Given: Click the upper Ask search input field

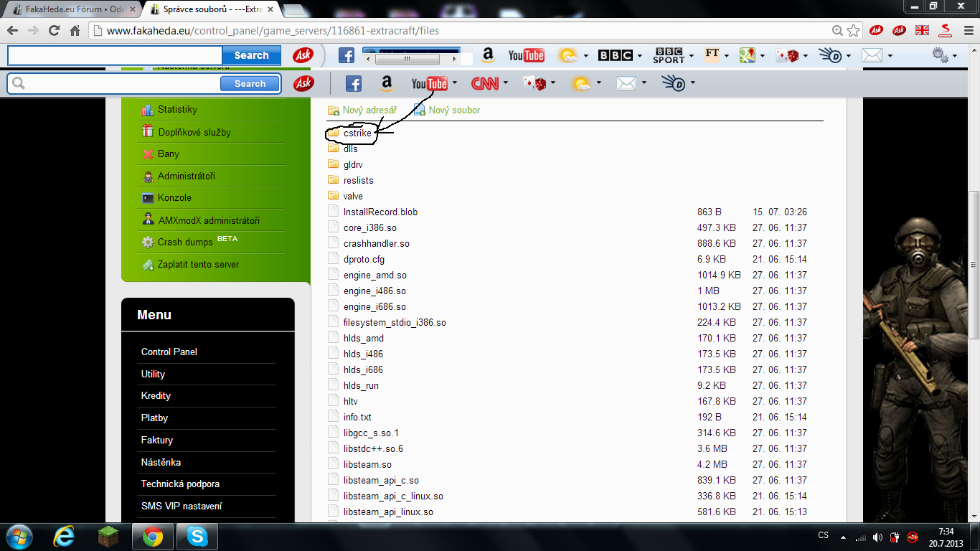Looking at the screenshot, I should 115,55.
